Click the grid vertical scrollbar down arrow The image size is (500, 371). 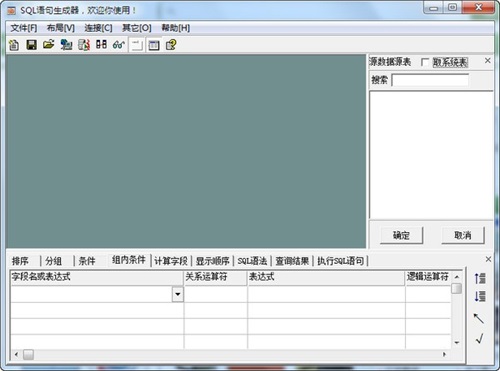457,343
